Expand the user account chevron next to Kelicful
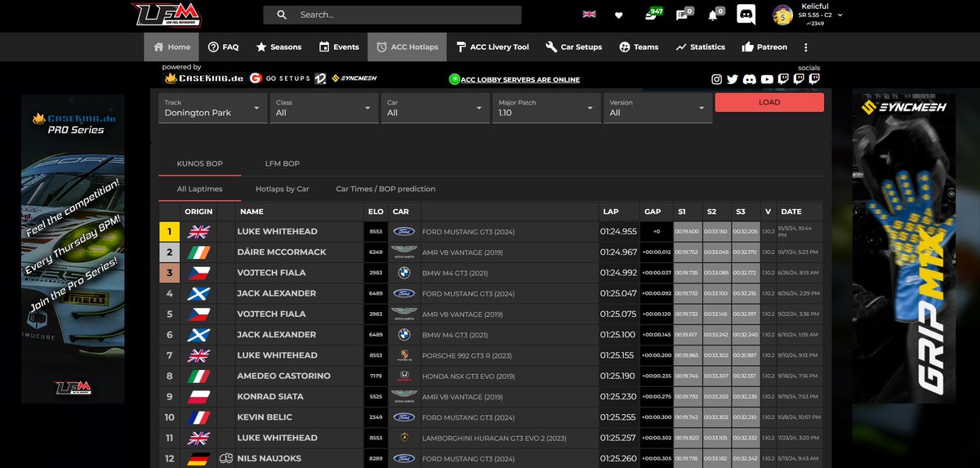The width and height of the screenshot is (980, 468). [x=840, y=15]
